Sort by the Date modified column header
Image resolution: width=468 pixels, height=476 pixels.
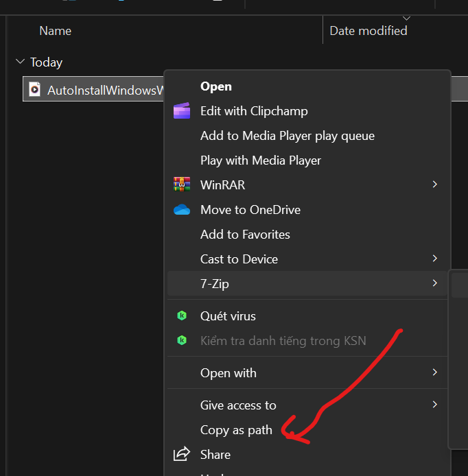[x=368, y=31]
